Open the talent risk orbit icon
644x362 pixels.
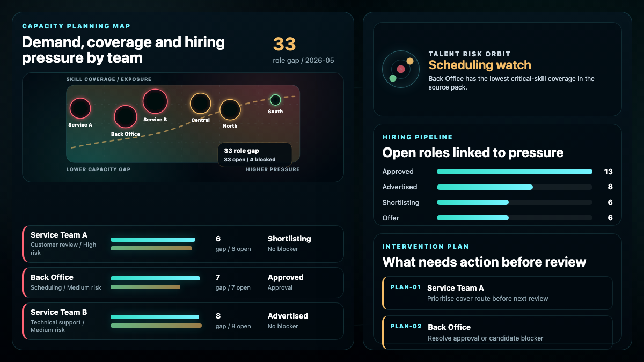pyautogui.click(x=400, y=69)
